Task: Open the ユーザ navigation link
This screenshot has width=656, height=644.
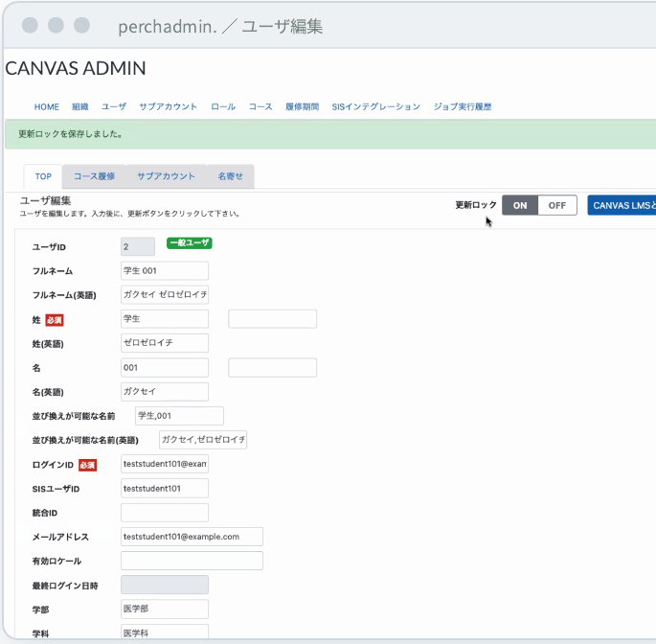Action: point(114,106)
